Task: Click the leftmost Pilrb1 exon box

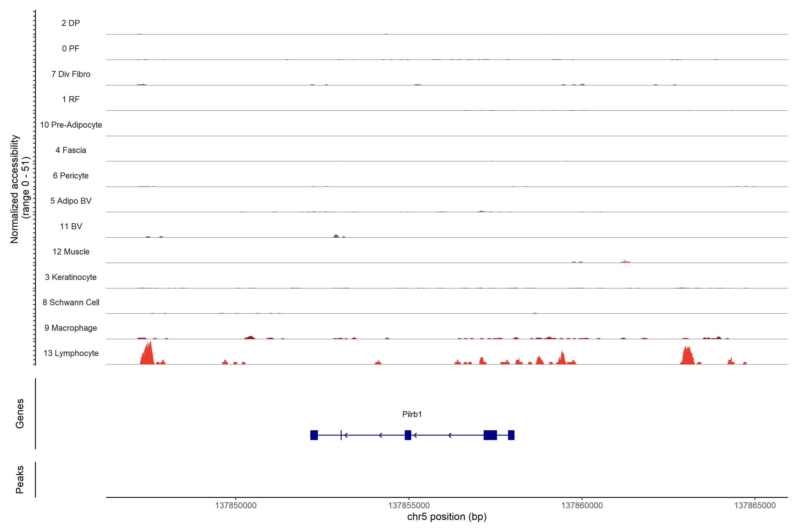Action: tap(314, 435)
